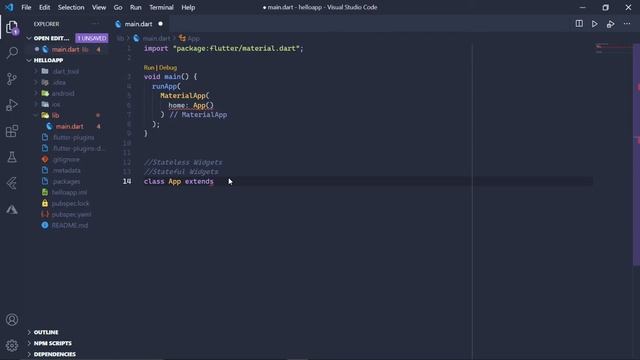Open the Testing flask icon view
Viewport: 640px width, 360px height.
pyautogui.click(x=12, y=157)
